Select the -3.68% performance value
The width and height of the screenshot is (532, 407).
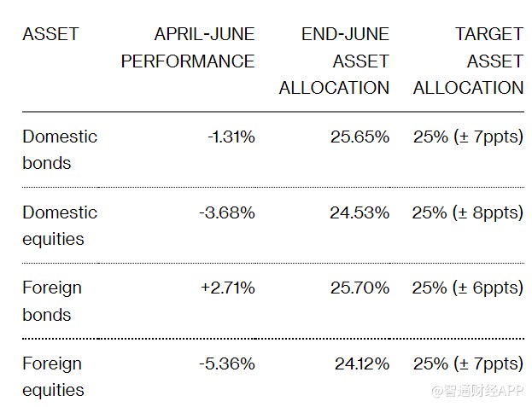click(x=228, y=212)
